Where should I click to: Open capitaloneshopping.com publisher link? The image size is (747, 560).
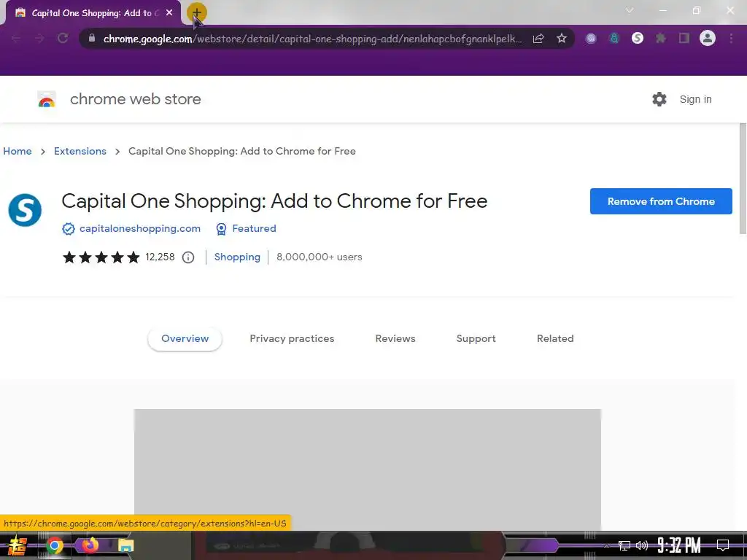(140, 228)
